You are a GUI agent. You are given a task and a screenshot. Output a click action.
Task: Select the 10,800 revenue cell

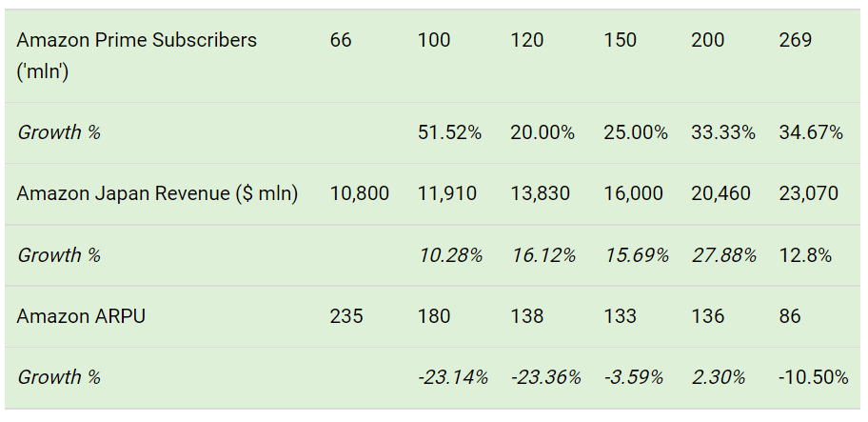tap(359, 193)
